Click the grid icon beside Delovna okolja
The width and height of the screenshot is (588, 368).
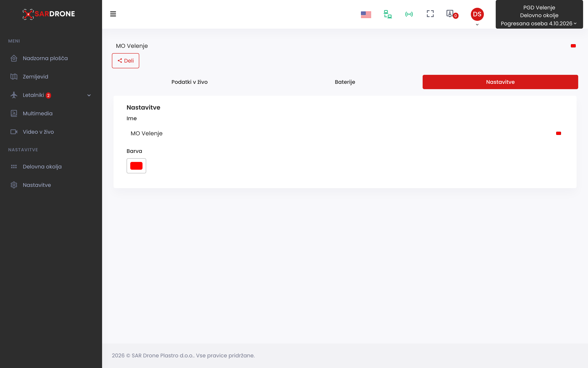pos(14,166)
